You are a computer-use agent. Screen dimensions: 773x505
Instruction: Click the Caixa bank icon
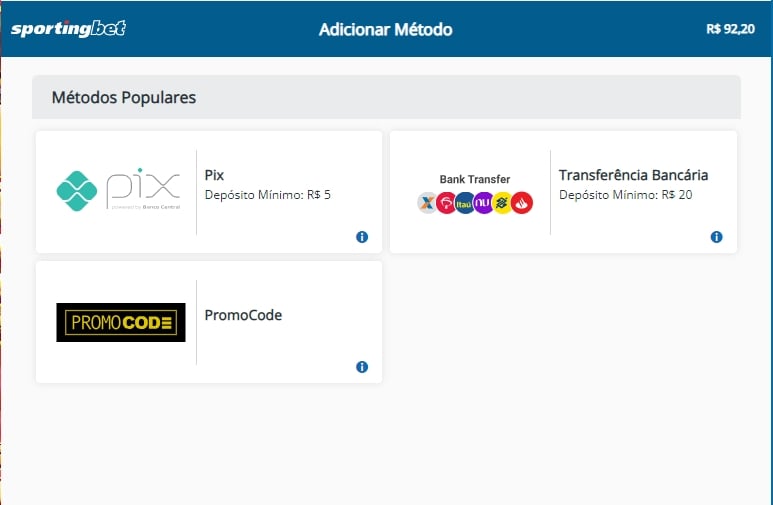click(427, 203)
